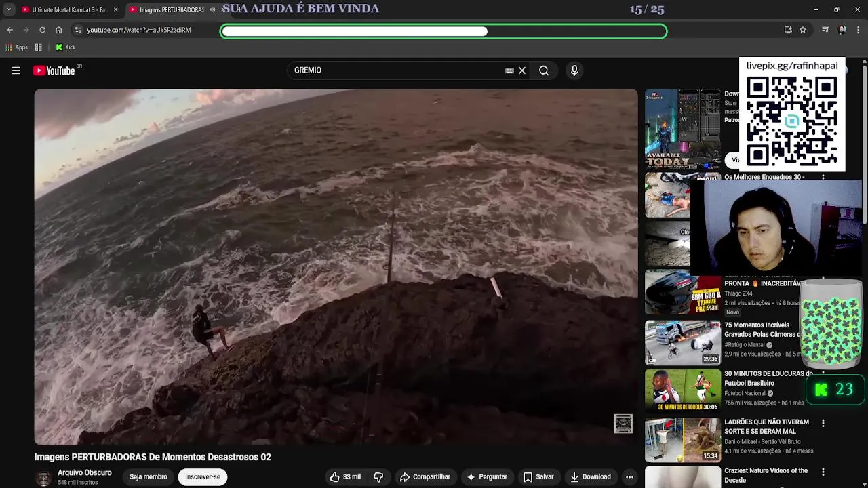View site information beside youtube.com URL
This screenshot has width=868, height=488.
(x=78, y=30)
